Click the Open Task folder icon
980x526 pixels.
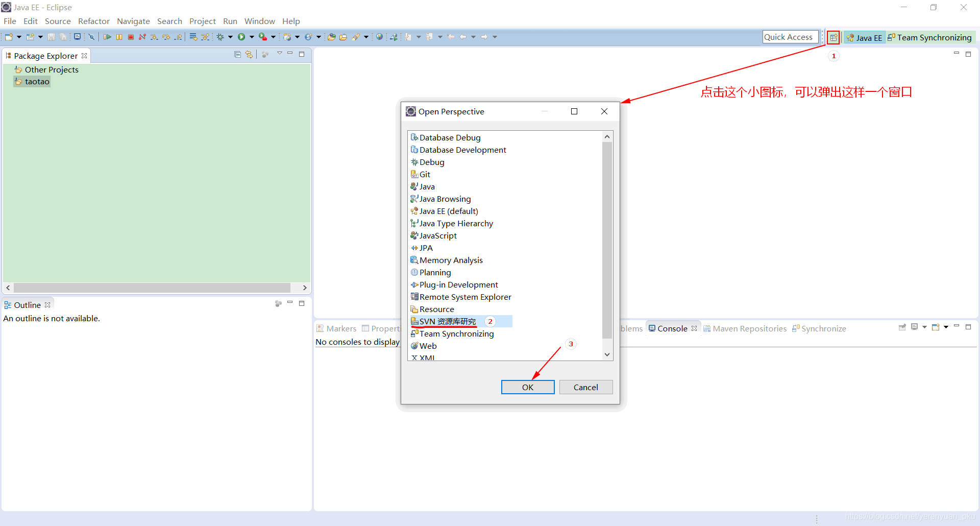coord(343,37)
